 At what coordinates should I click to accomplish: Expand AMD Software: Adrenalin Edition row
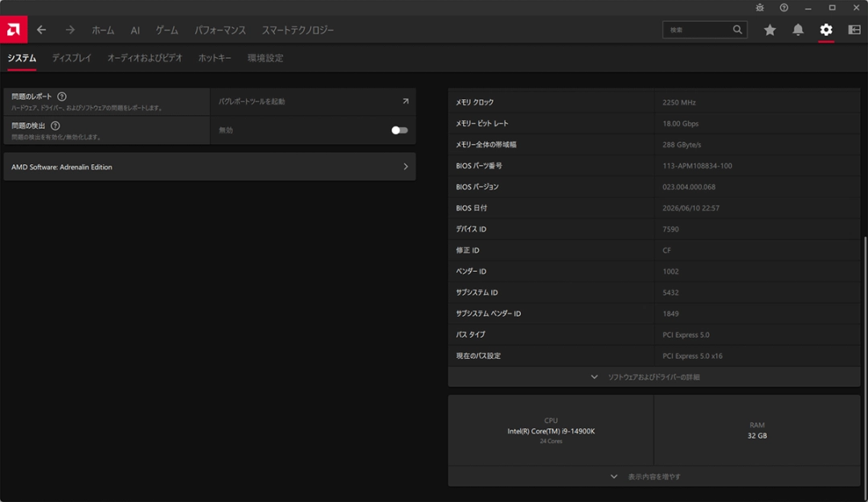click(x=210, y=167)
